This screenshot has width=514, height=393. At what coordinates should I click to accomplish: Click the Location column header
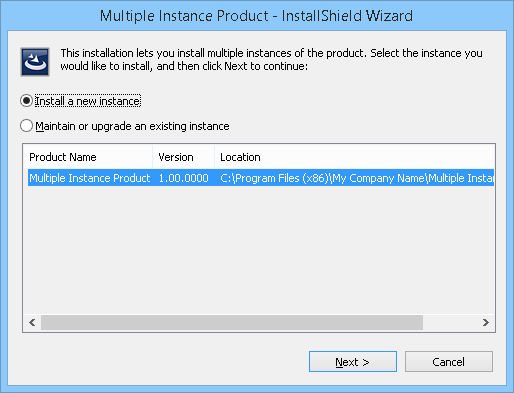[354, 157]
